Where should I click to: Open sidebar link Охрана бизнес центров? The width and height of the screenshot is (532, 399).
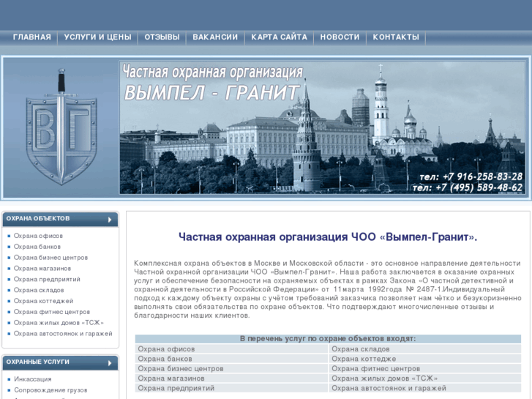coord(50,258)
